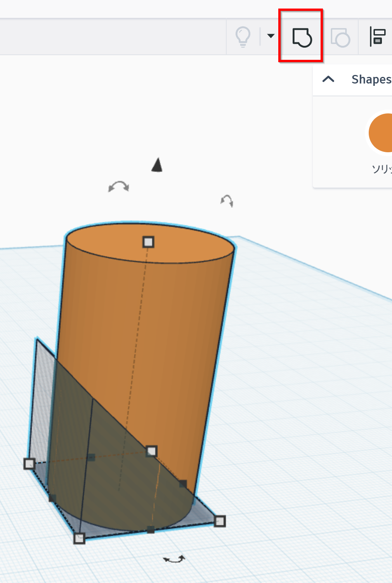
Task: Select the rightmost white corner handle
Action: coord(220,521)
